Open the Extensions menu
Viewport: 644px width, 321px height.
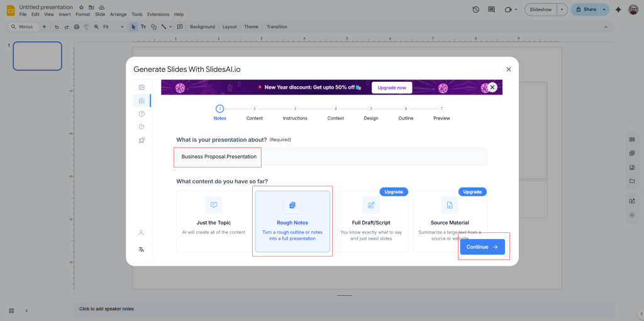[158, 14]
